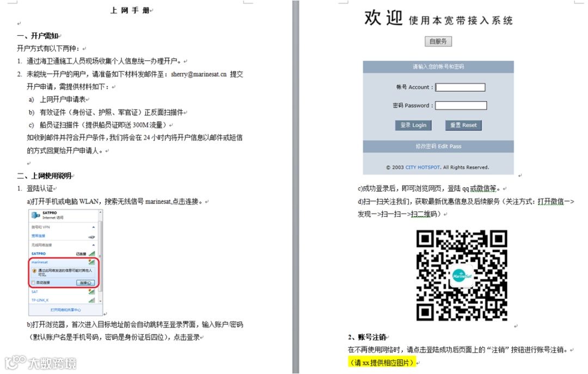588x374 pixels.
Task: Click the 宽带连接 modem icon
Action: coord(91,237)
